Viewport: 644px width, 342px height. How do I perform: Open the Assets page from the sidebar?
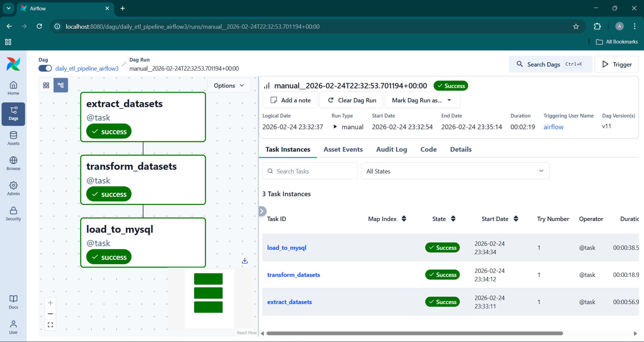coord(13,138)
